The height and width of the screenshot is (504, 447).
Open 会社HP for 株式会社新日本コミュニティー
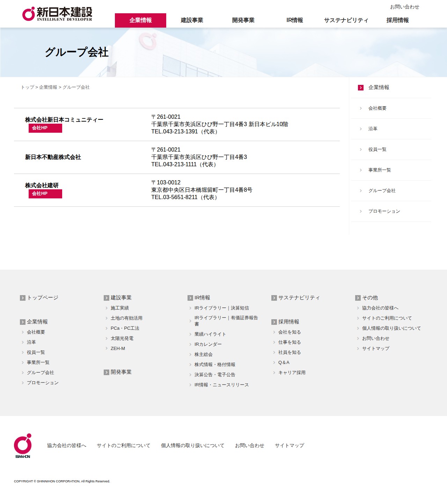coord(45,128)
